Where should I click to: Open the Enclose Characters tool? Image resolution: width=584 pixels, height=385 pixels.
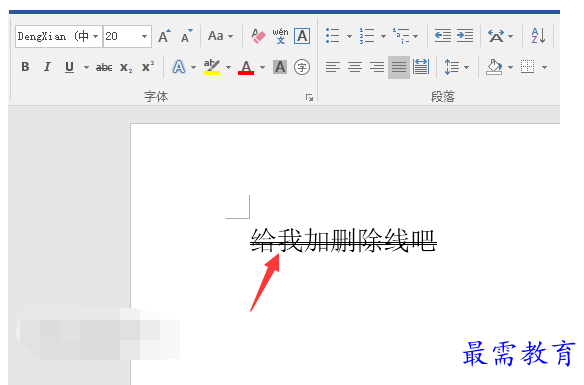tap(302, 67)
